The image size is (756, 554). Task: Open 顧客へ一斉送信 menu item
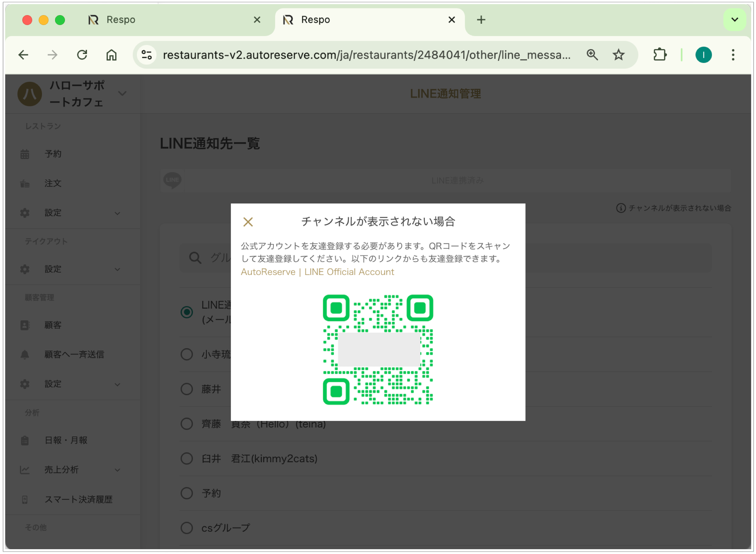click(74, 354)
